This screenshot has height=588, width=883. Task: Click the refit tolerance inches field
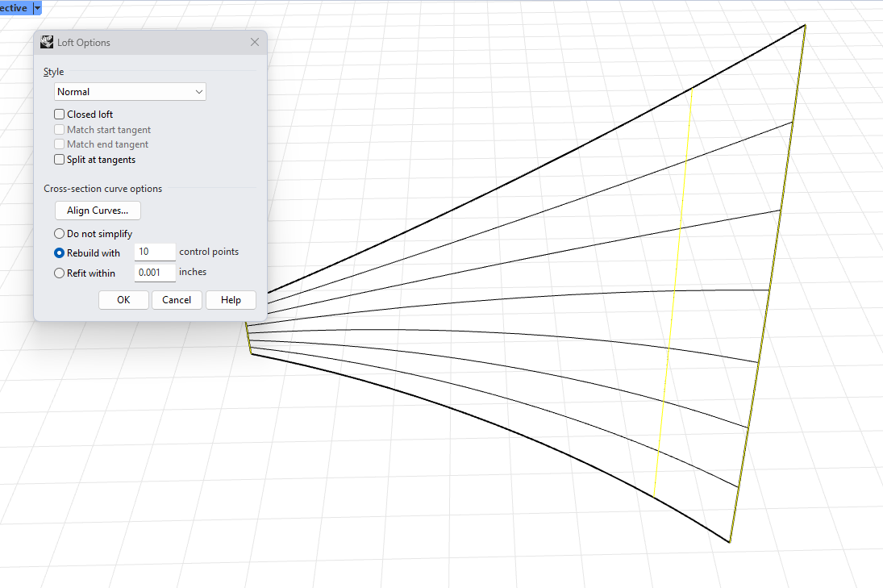(x=155, y=273)
